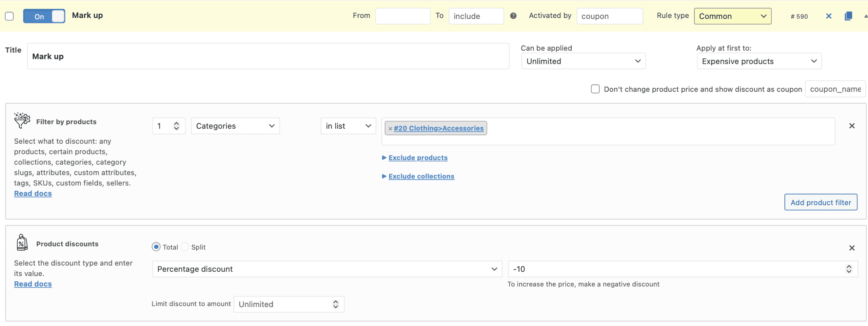Open the Percentage discount type dropdown
Image resolution: width=868 pixels, height=326 pixels.
[x=327, y=269]
